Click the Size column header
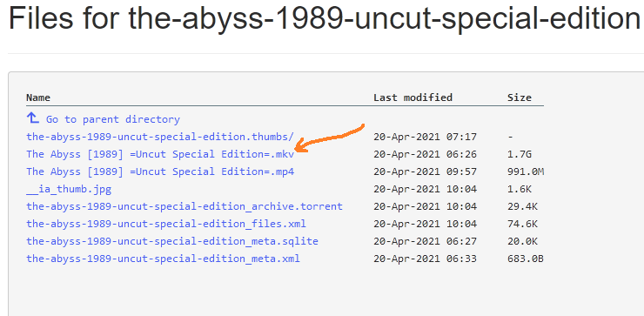The image size is (644, 316). (520, 97)
